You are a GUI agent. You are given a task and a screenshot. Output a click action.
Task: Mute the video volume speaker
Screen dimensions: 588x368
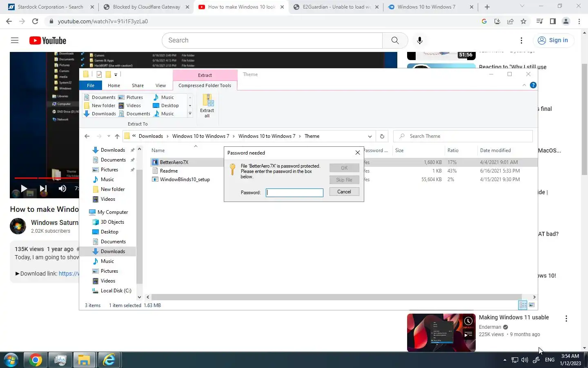62,188
